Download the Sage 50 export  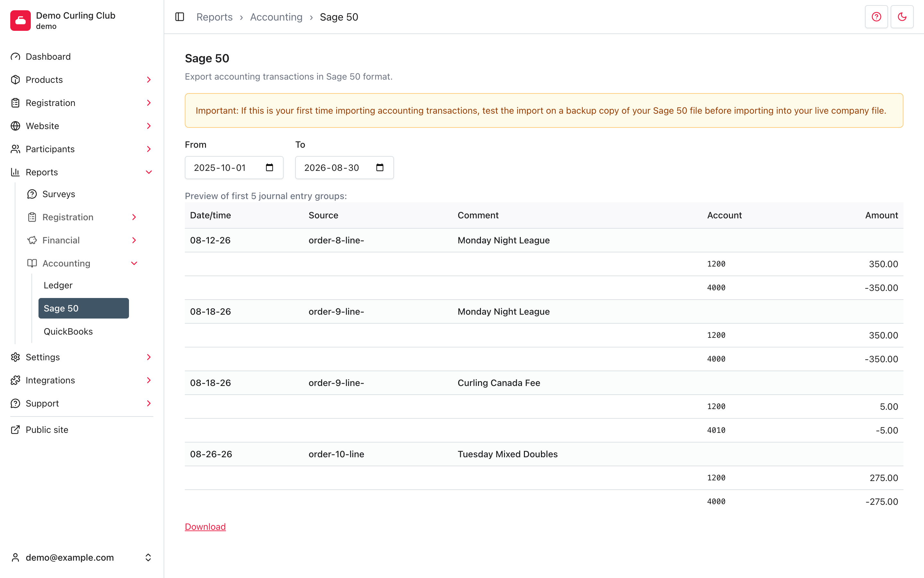pos(205,526)
